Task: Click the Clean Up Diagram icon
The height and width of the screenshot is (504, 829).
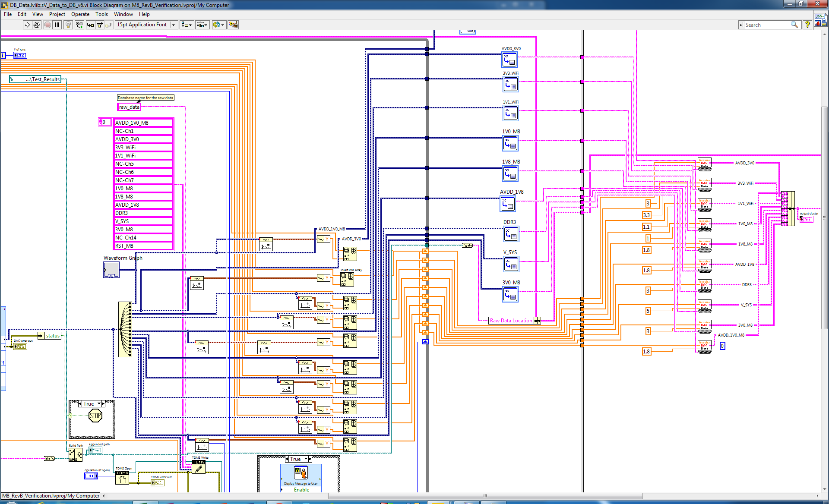Action: point(233,25)
